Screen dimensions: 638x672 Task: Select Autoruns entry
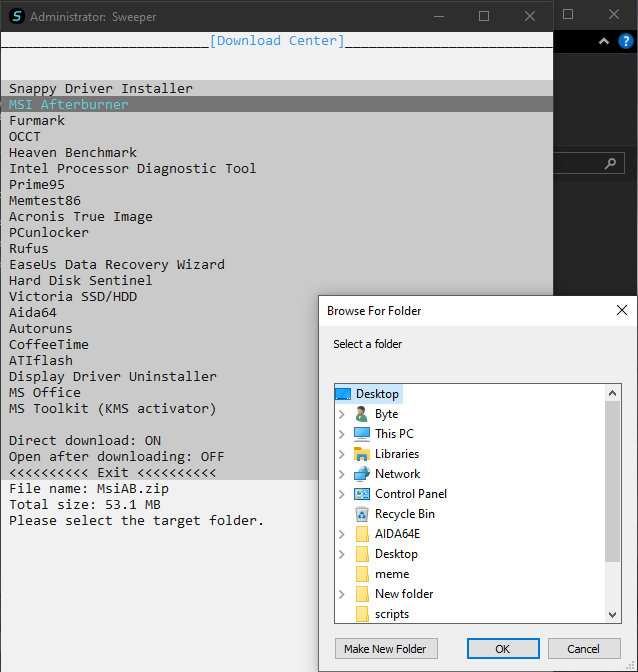[41, 329]
